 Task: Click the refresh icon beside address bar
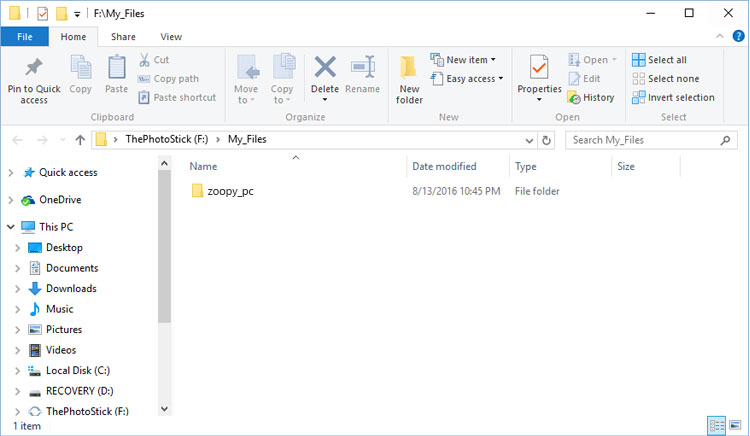[547, 140]
